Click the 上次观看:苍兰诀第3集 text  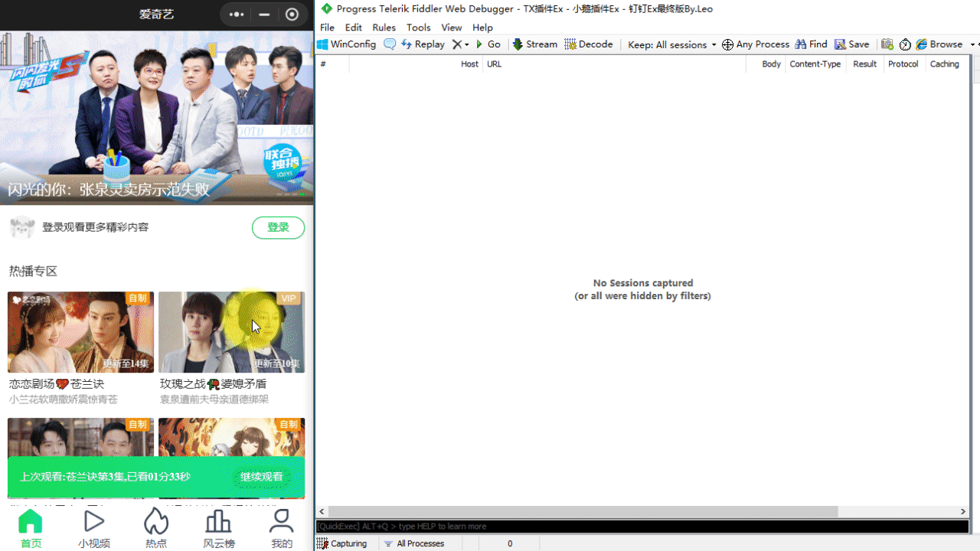coord(105,477)
